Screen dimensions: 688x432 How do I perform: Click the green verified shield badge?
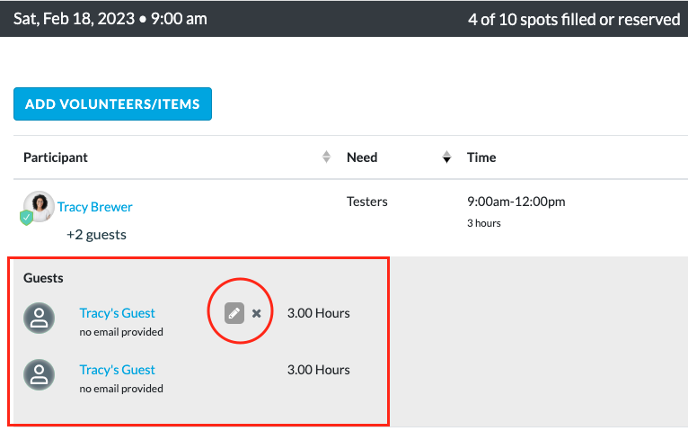point(26,218)
